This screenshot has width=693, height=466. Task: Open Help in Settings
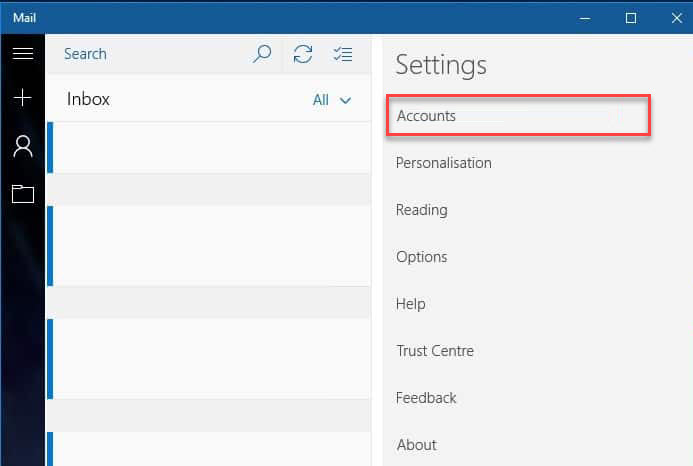[411, 304]
